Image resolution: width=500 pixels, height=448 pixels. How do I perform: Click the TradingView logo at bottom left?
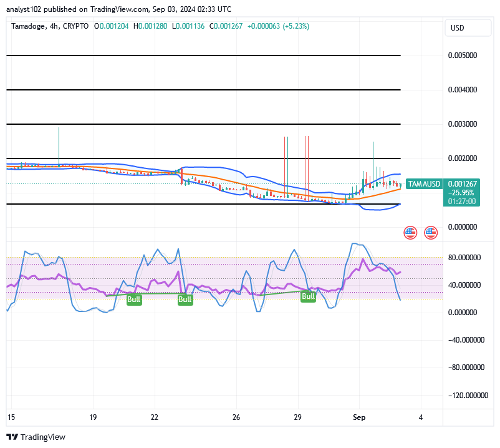[34, 437]
